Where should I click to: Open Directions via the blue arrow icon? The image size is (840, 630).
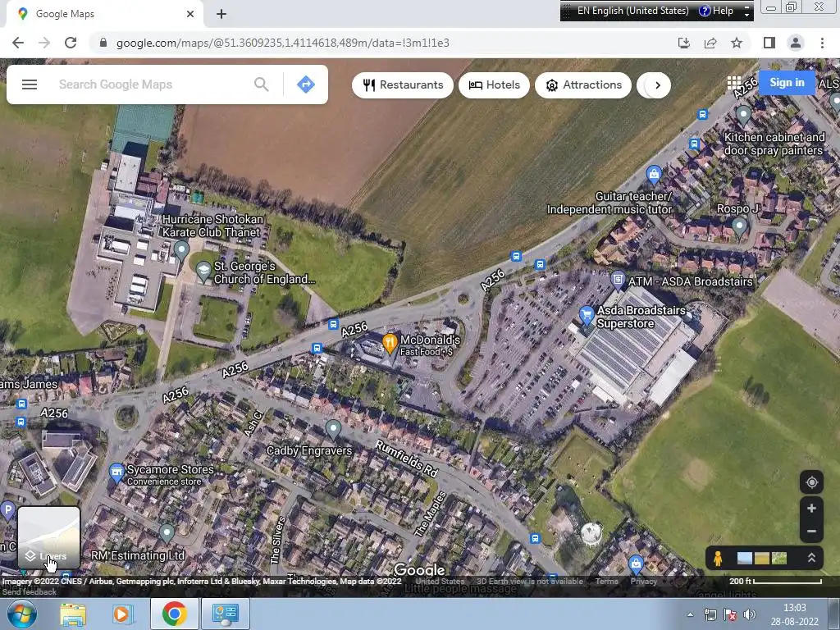point(306,84)
